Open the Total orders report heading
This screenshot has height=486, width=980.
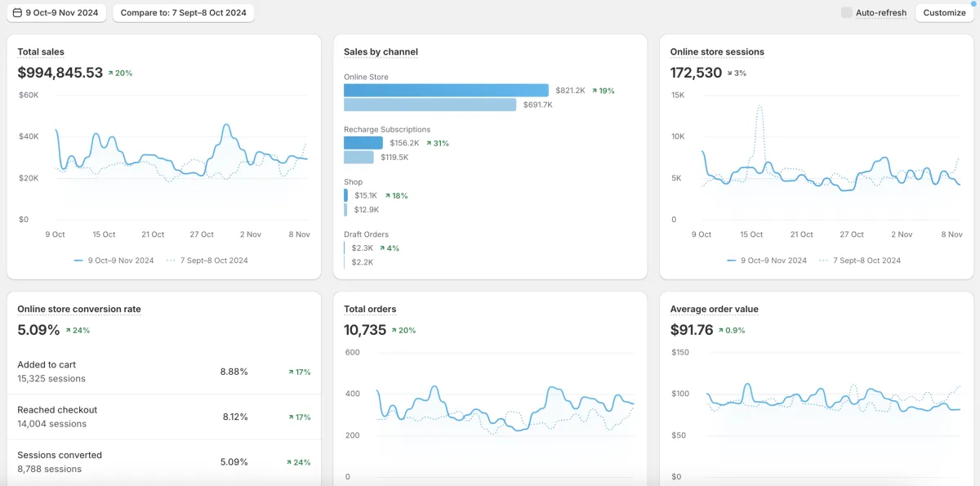coord(370,309)
